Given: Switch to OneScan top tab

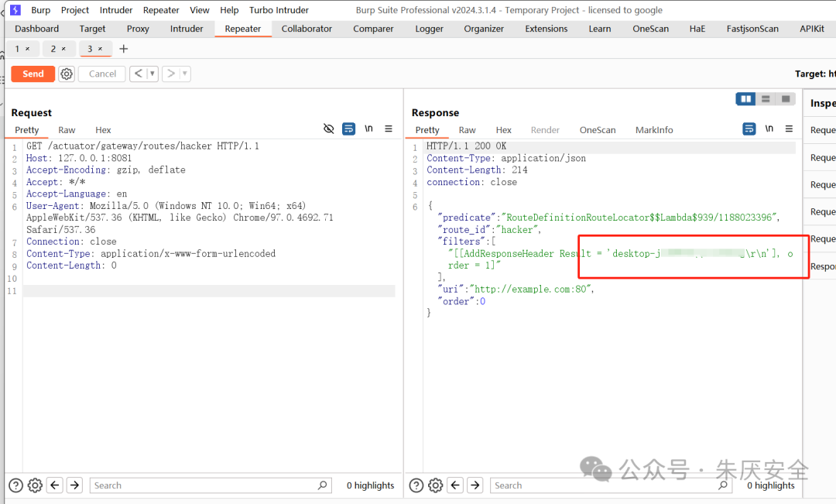Looking at the screenshot, I should point(650,29).
